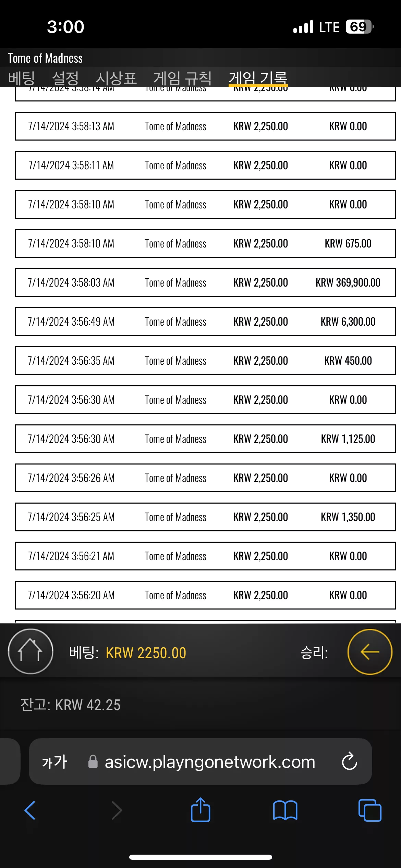The image size is (401, 868).
Task: Switch to the 베팅 tab
Action: tap(21, 78)
